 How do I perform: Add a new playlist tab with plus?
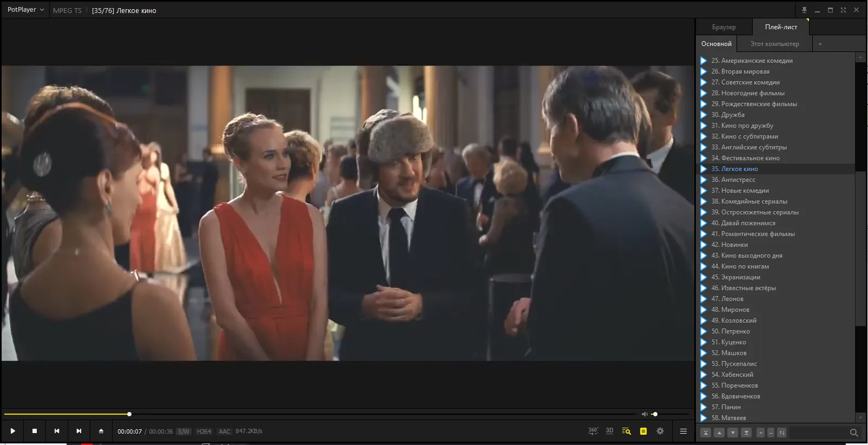pos(820,44)
